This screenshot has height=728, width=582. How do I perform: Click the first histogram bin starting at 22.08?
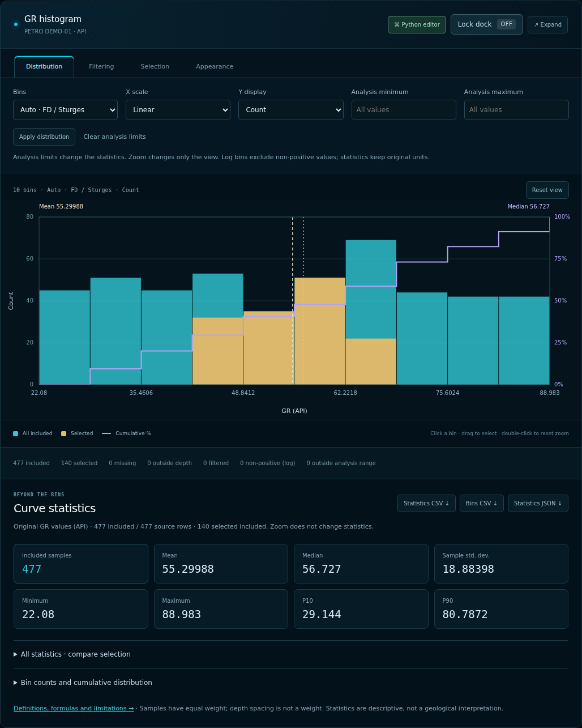(x=65, y=338)
